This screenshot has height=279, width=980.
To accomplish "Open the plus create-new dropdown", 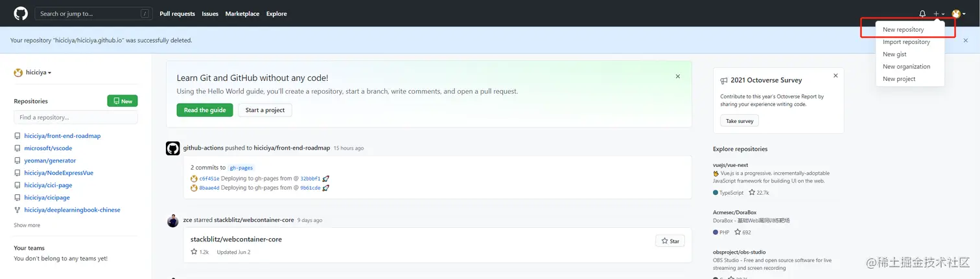I will click(x=939, y=14).
